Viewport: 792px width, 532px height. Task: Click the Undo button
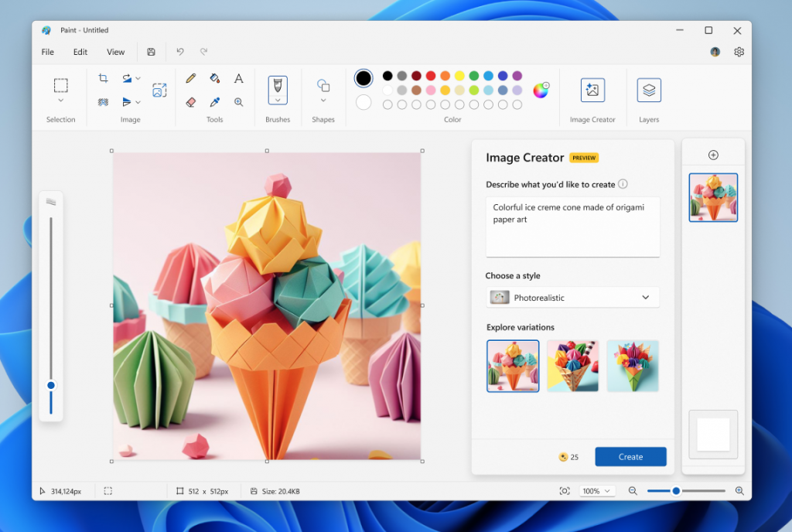point(179,52)
